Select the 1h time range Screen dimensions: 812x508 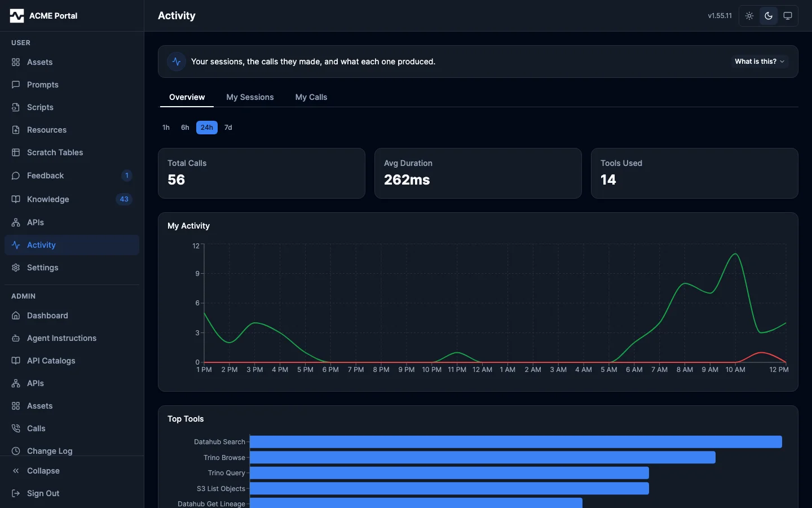(x=166, y=128)
